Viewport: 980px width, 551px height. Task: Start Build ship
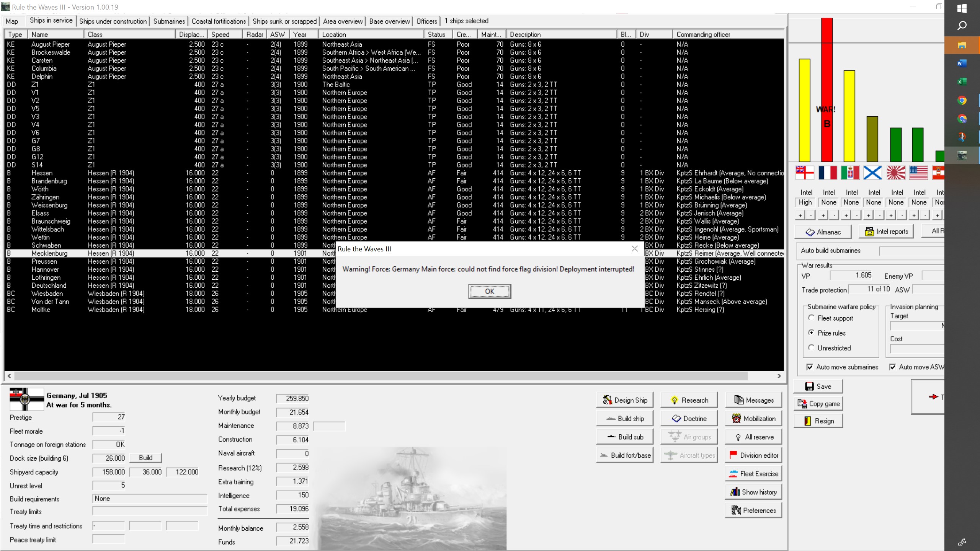(624, 418)
